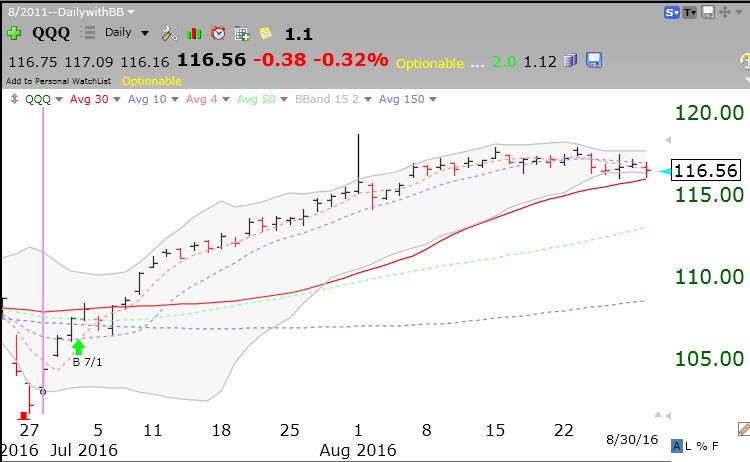Click the move window cross arrows icon
Screen dimensions: 750x462
[725, 12]
